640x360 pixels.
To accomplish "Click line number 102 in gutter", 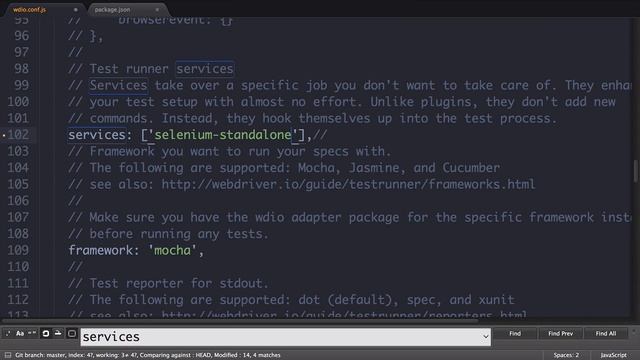I will click(x=18, y=135).
